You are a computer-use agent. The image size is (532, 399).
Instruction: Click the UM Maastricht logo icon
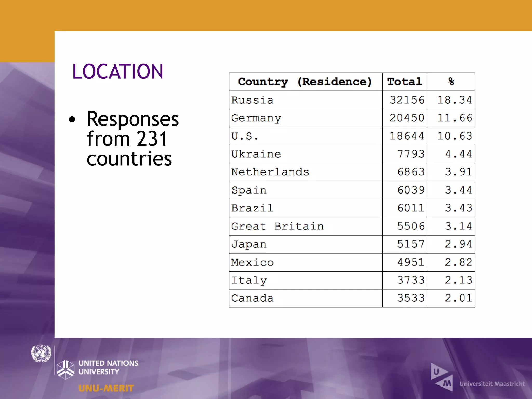click(x=442, y=377)
